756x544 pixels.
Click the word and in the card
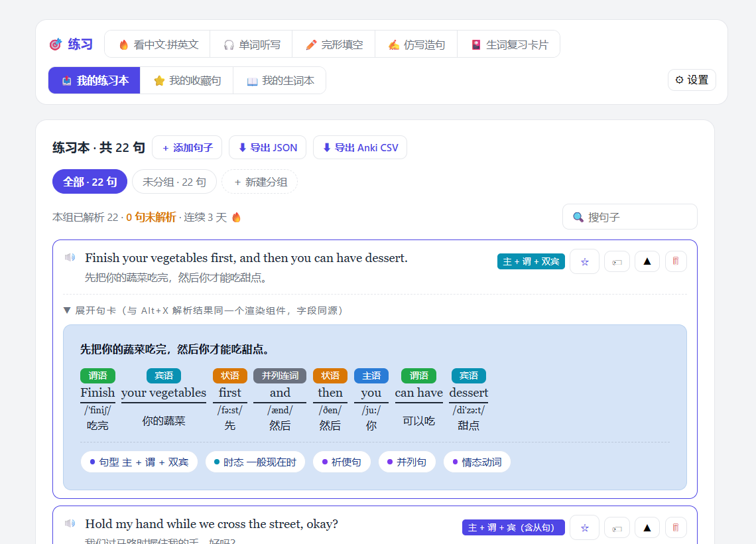click(x=280, y=393)
